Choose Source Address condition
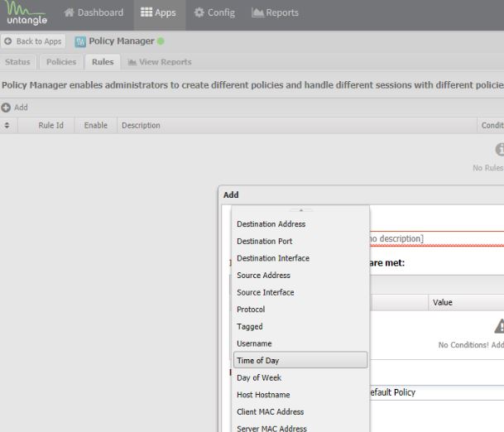504x432 pixels. tap(300, 275)
